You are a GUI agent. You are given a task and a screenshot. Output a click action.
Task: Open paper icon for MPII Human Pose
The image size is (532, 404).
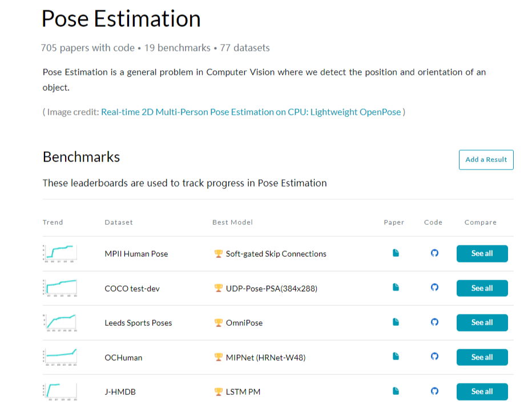[x=396, y=253]
